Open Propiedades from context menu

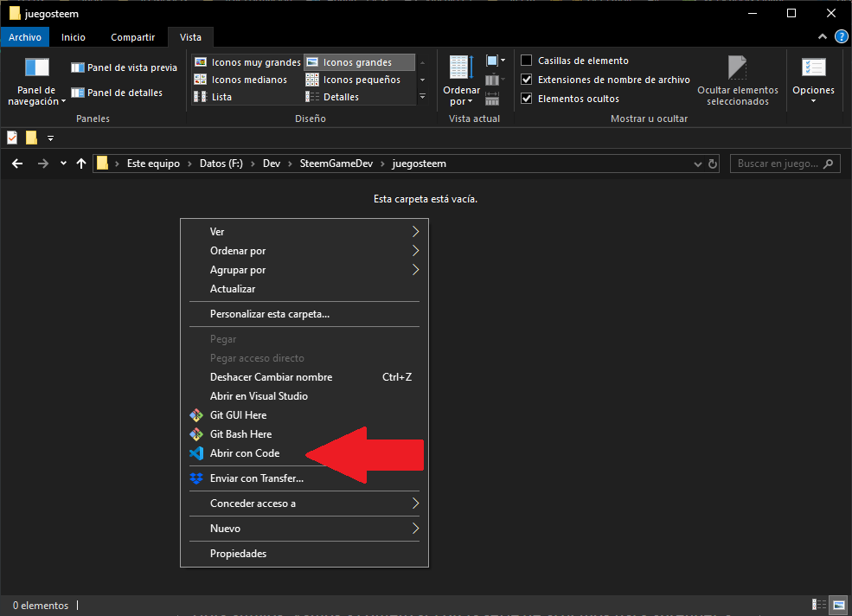pyautogui.click(x=304, y=554)
